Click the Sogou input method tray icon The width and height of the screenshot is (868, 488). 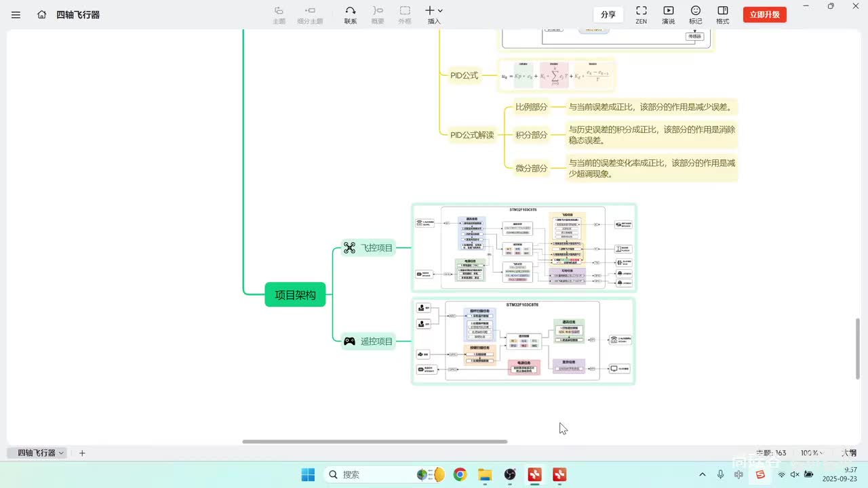coord(760,474)
